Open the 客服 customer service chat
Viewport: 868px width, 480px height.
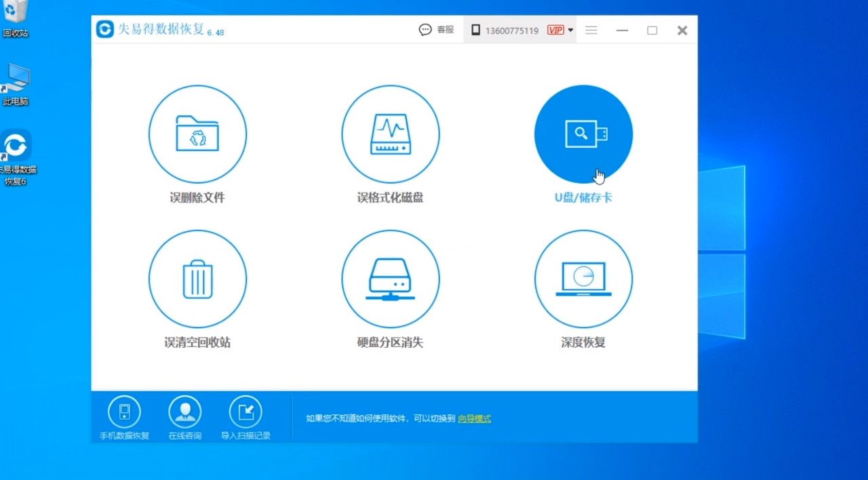(x=437, y=30)
